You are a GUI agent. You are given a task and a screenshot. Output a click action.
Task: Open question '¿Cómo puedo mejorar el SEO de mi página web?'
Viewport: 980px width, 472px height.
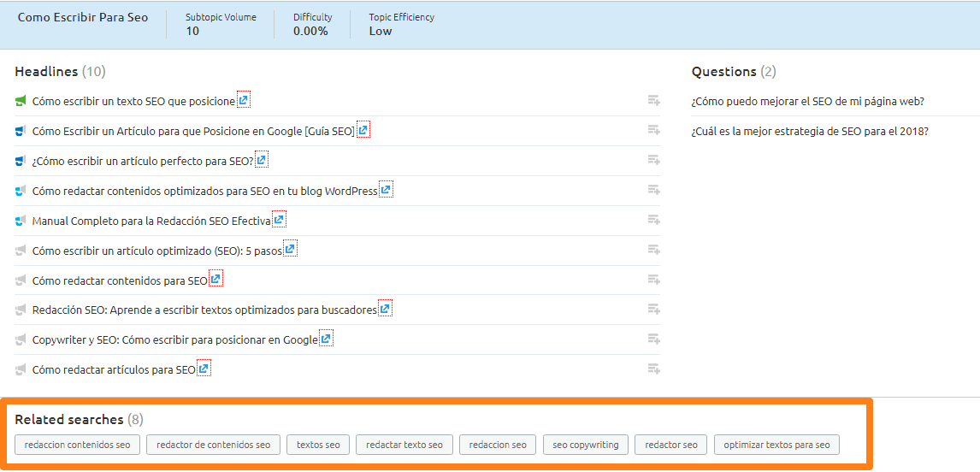click(807, 101)
